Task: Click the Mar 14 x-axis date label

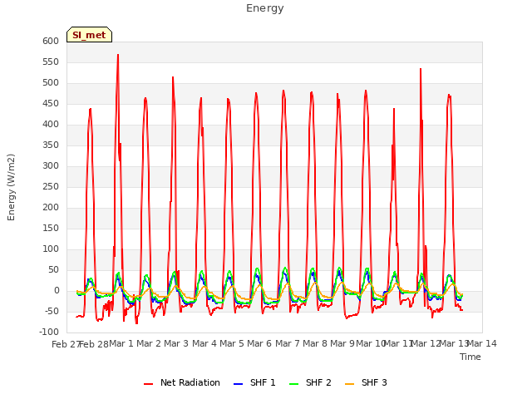Action: coord(482,343)
